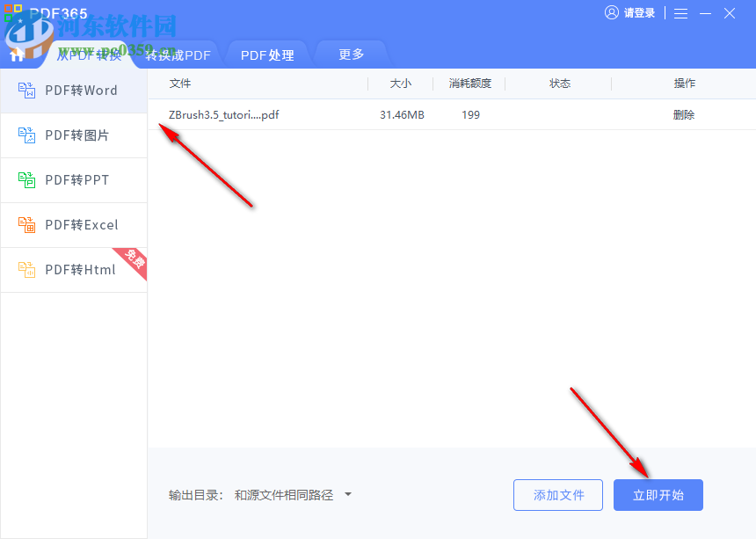Delete the ZBrush3.5 file via 删除
The height and width of the screenshot is (539, 756).
(684, 114)
